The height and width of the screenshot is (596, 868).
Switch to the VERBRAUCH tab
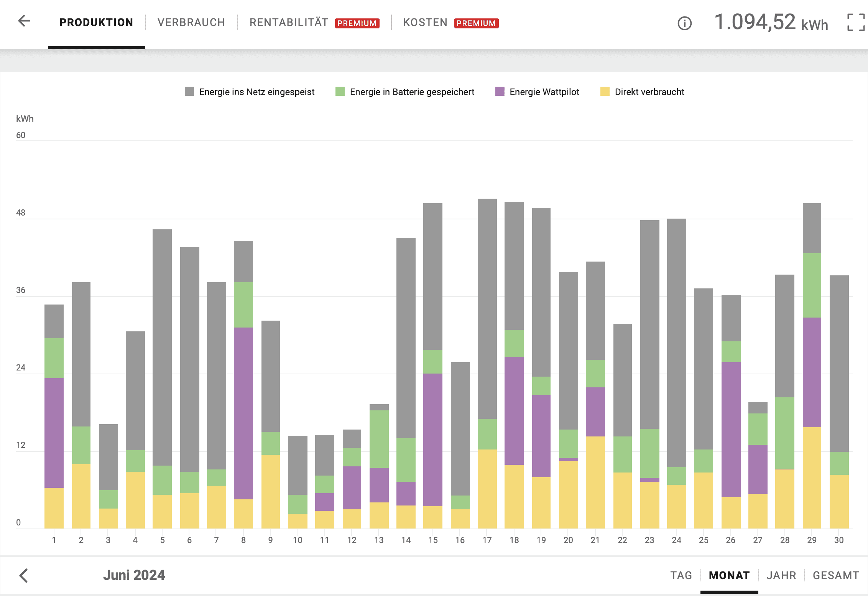click(191, 23)
